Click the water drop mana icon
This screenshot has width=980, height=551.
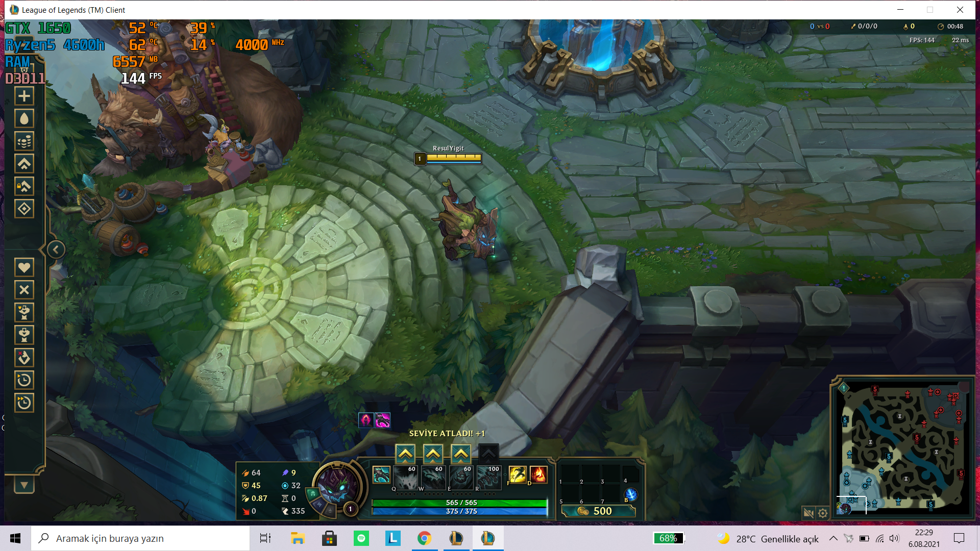tap(24, 119)
